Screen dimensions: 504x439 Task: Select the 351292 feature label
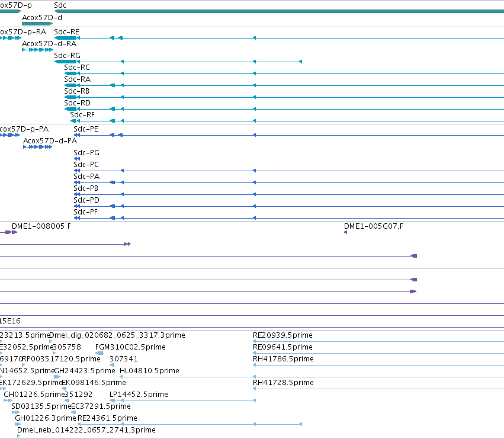coord(78,395)
